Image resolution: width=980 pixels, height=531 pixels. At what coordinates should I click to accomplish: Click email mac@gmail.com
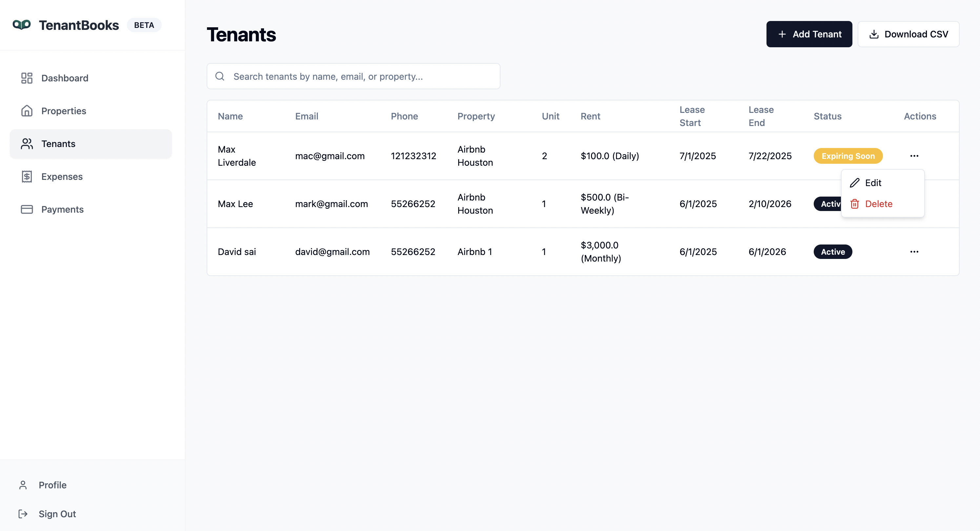330,156
